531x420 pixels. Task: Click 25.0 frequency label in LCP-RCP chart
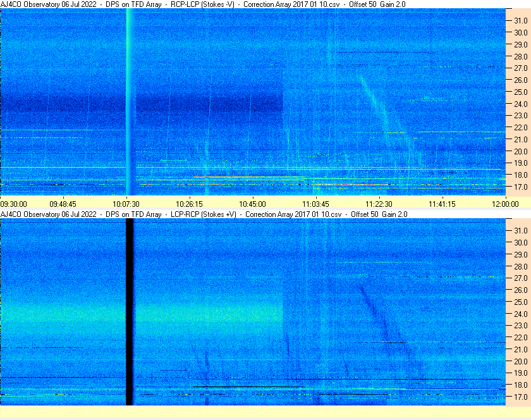pos(521,302)
